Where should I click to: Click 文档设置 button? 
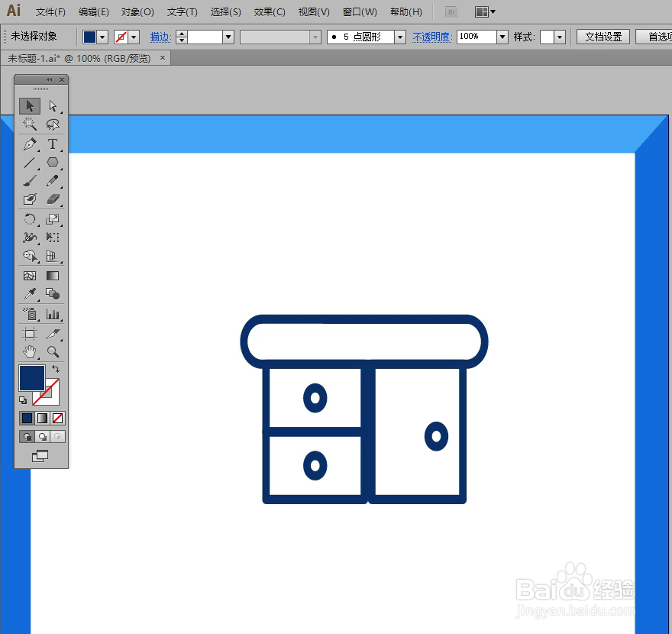click(603, 37)
